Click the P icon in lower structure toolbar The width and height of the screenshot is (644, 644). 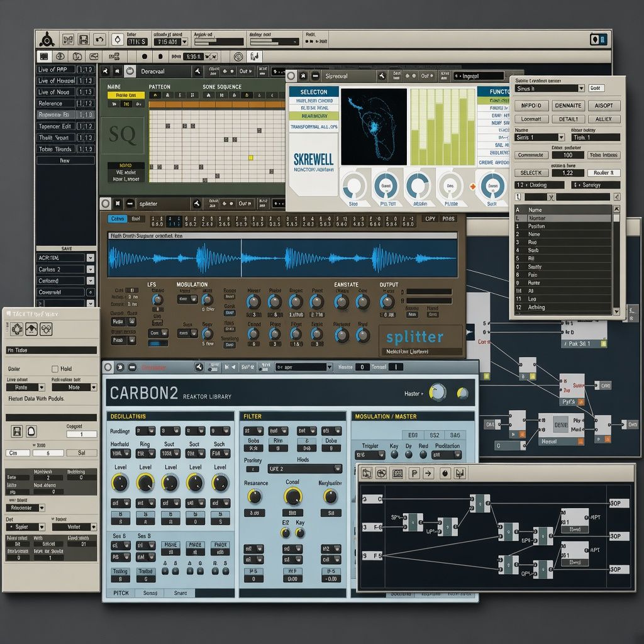[x=414, y=474]
